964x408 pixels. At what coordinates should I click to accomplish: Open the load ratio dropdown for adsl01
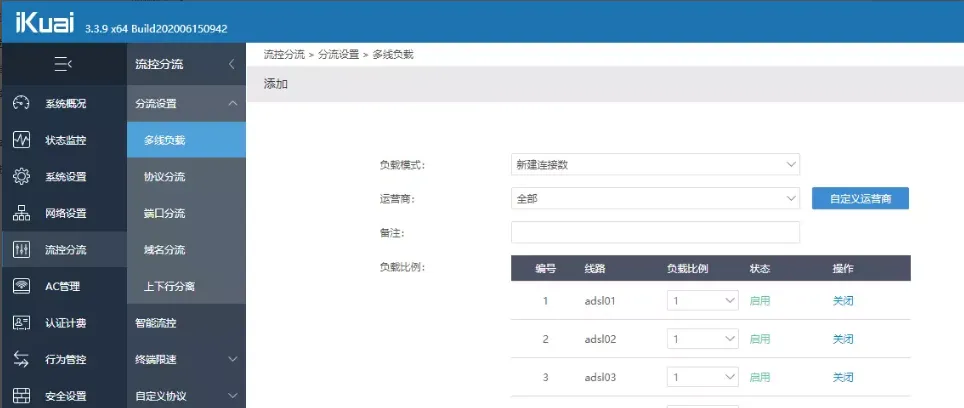pos(703,301)
